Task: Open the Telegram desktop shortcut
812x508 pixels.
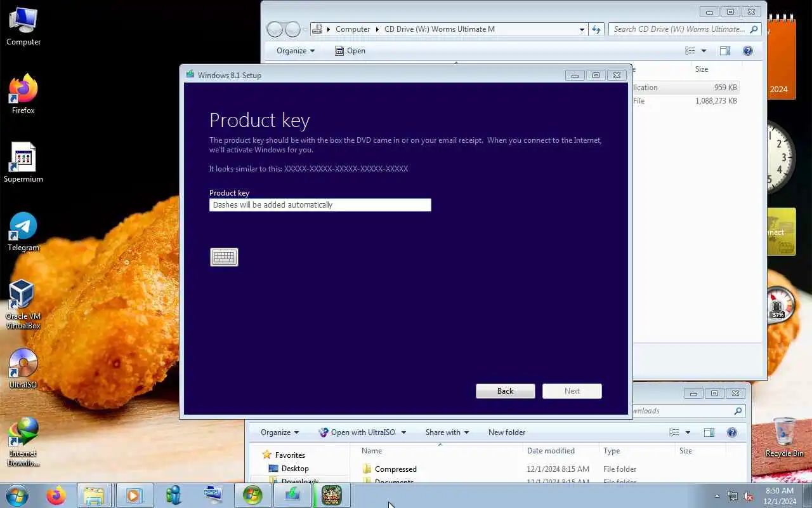Action: tap(23, 231)
